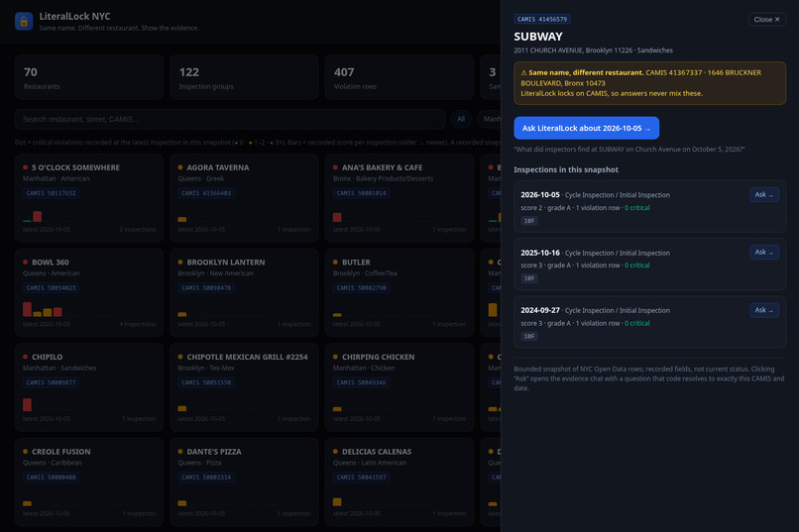
Task: Open the CREOLE FUSION card
Action: click(89, 481)
